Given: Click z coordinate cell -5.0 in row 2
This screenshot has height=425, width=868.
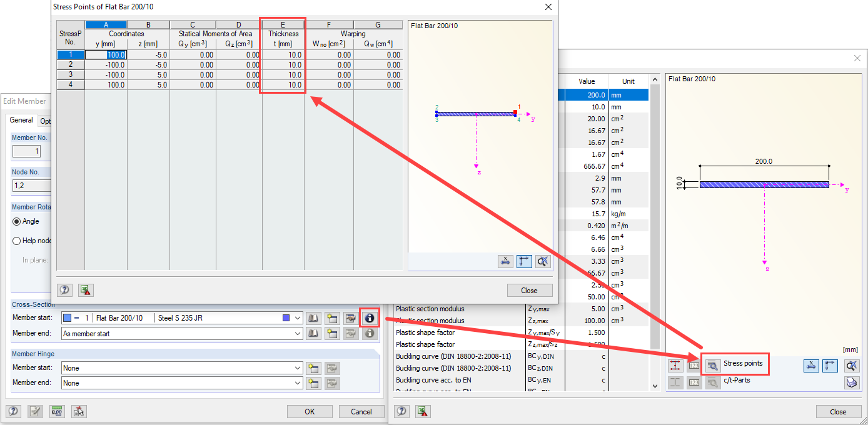Looking at the screenshot, I should pyautogui.click(x=148, y=64).
